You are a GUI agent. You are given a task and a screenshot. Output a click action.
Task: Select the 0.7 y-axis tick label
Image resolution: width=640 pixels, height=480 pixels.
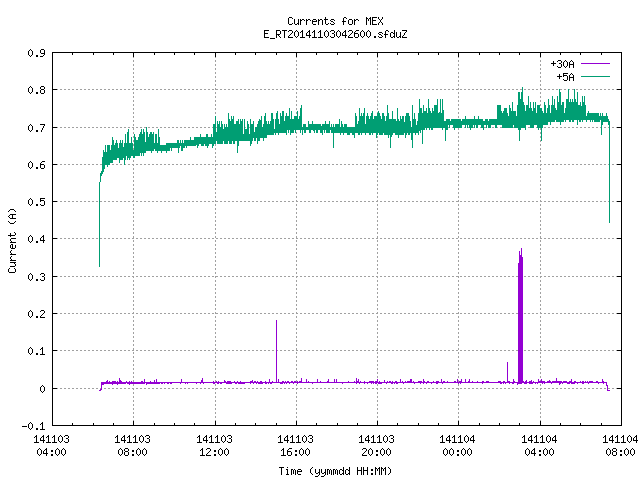[x=36, y=128]
